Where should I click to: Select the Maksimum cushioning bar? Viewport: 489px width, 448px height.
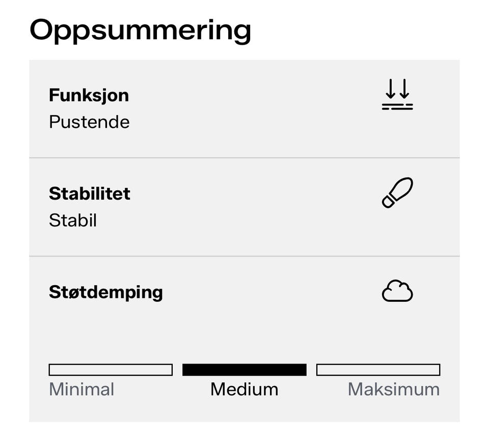[378, 370]
